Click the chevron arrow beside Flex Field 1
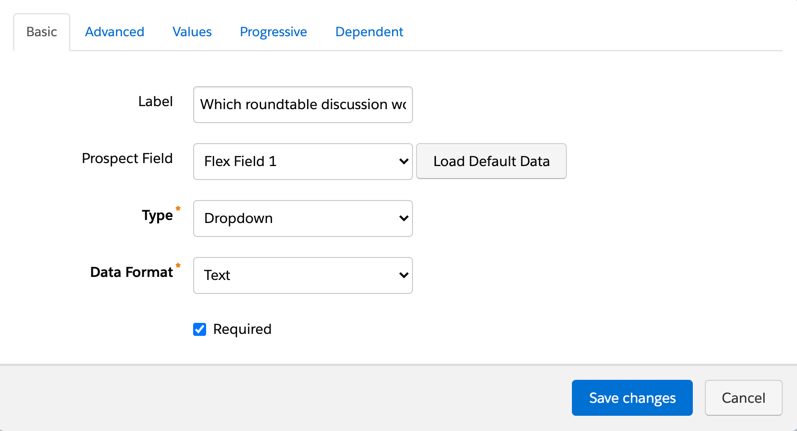 tap(403, 161)
